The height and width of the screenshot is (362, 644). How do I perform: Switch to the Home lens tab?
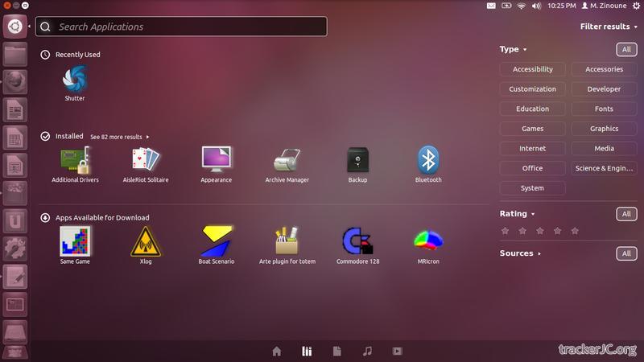277,351
